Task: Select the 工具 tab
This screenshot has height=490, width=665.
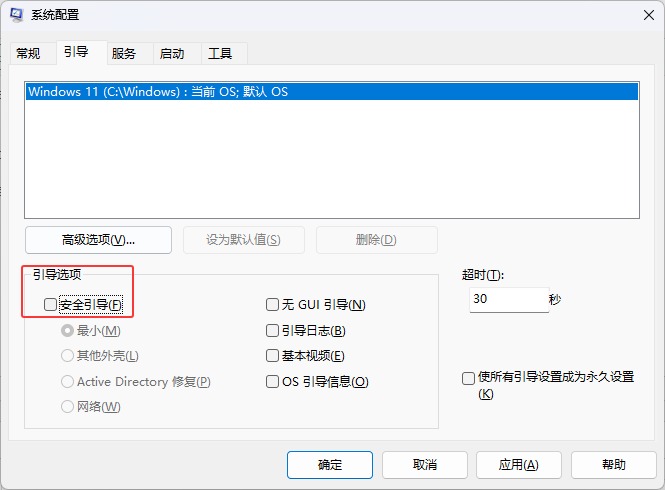Action: point(220,53)
